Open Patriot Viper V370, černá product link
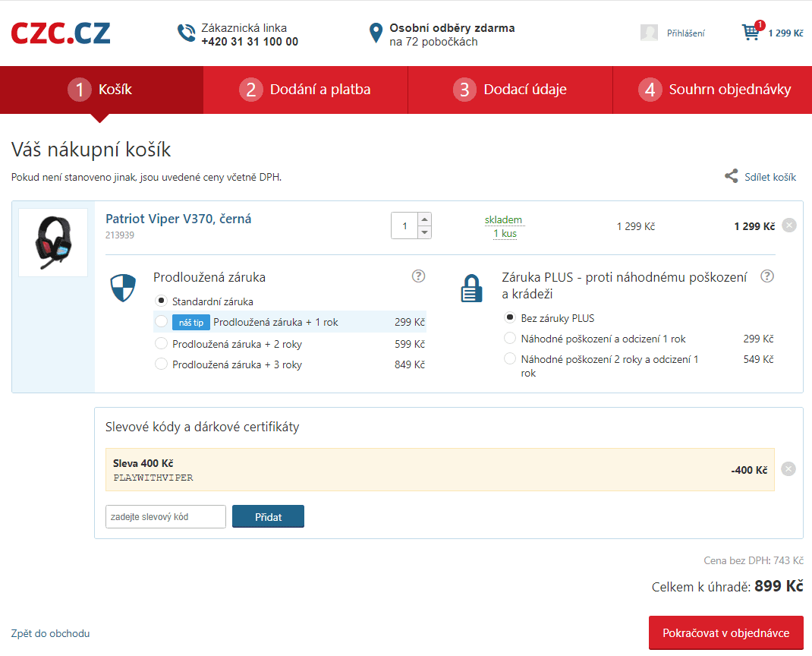This screenshot has width=812, height=656. [x=178, y=219]
